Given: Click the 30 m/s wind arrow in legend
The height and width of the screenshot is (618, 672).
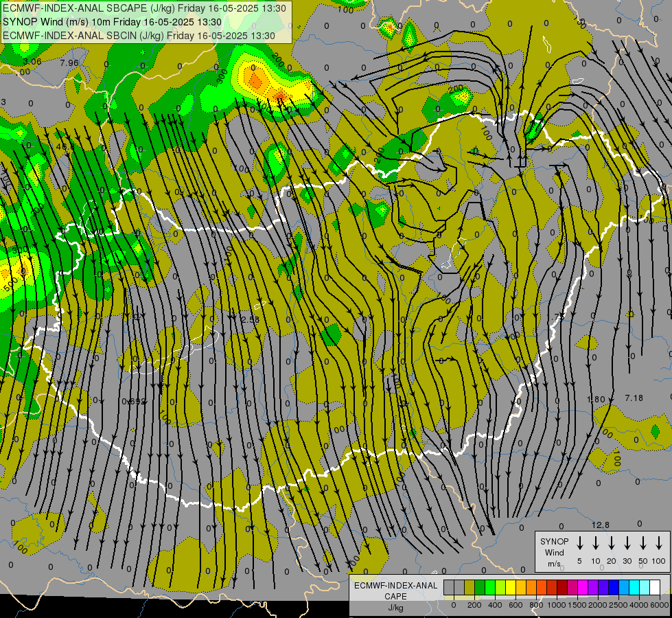Looking at the screenshot, I should 627,543.
